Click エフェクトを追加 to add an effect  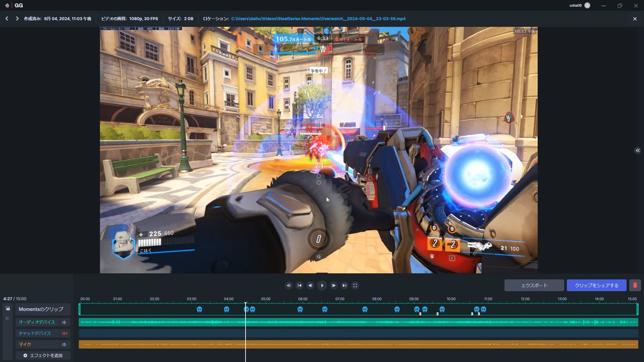click(x=42, y=356)
